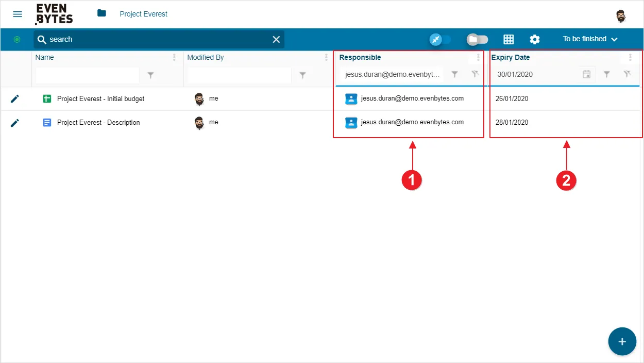The image size is (644, 363).
Task: Expand the To be finished dropdown
Action: tap(591, 39)
